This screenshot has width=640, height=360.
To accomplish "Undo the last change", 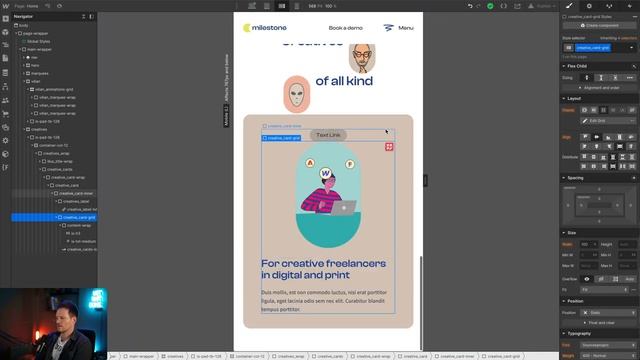I will (470, 6).
